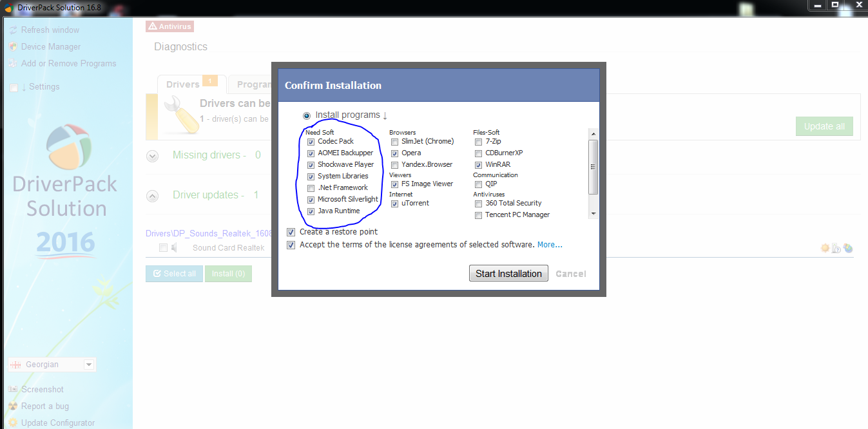The image size is (868, 429).
Task: Toggle the Settings checkbox in the sidebar
Action: click(14, 88)
